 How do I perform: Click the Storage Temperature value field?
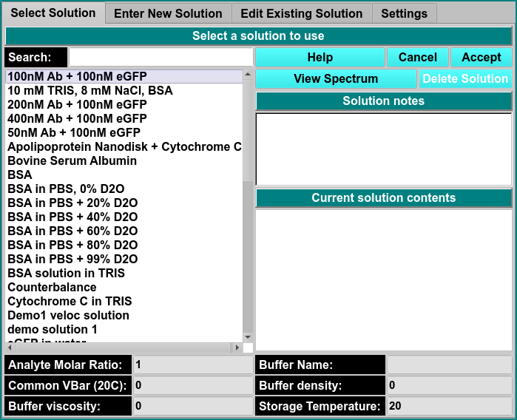tap(448, 406)
